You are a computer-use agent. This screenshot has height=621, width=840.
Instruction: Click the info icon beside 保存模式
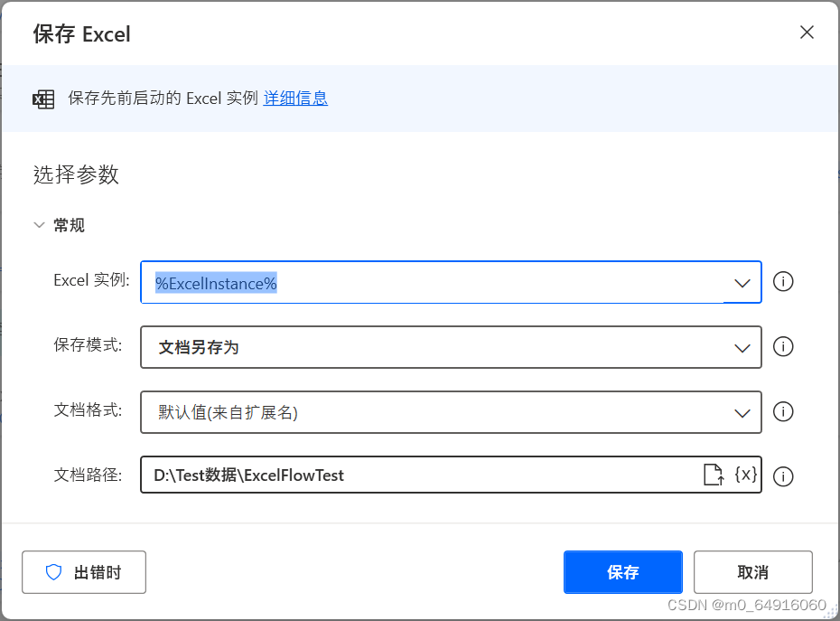[782, 347]
